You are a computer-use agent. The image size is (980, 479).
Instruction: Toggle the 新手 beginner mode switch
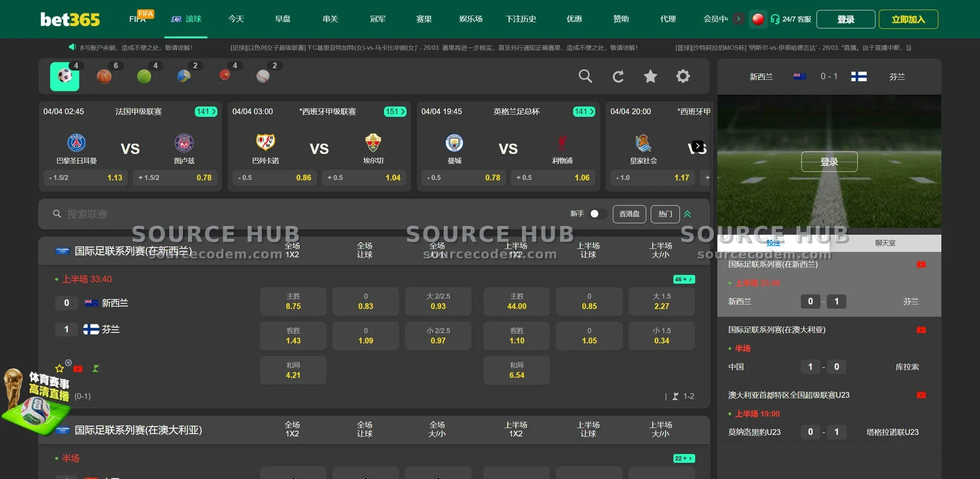pos(597,214)
